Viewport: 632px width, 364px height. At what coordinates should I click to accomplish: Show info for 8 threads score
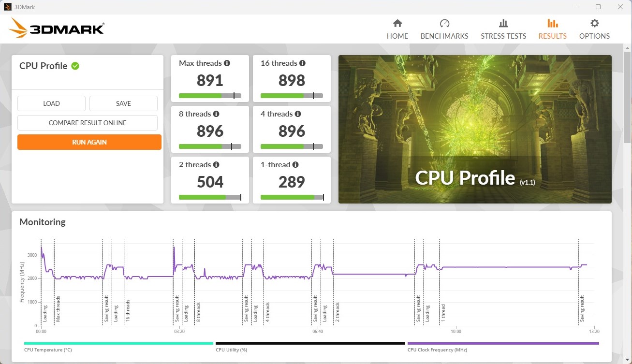(216, 114)
